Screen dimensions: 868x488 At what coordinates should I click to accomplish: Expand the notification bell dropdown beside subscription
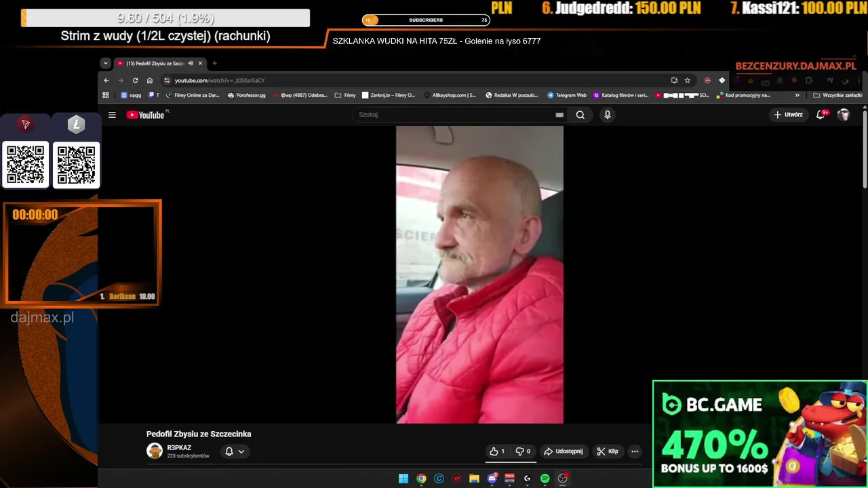[235, 451]
